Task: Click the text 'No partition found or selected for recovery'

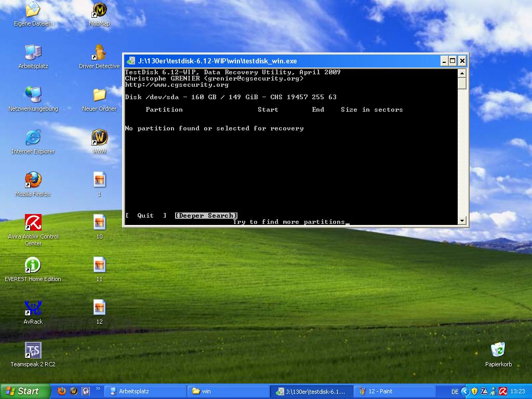Action: click(x=214, y=128)
